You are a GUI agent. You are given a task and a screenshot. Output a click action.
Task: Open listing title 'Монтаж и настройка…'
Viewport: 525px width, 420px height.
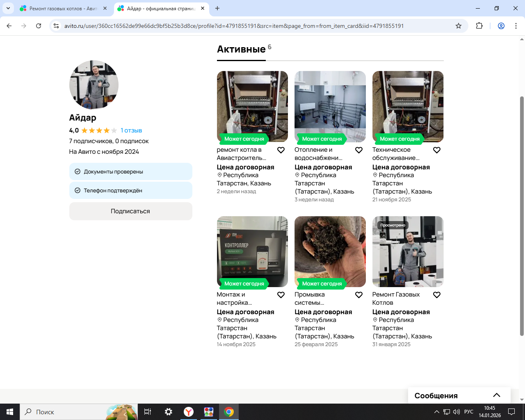235,299
